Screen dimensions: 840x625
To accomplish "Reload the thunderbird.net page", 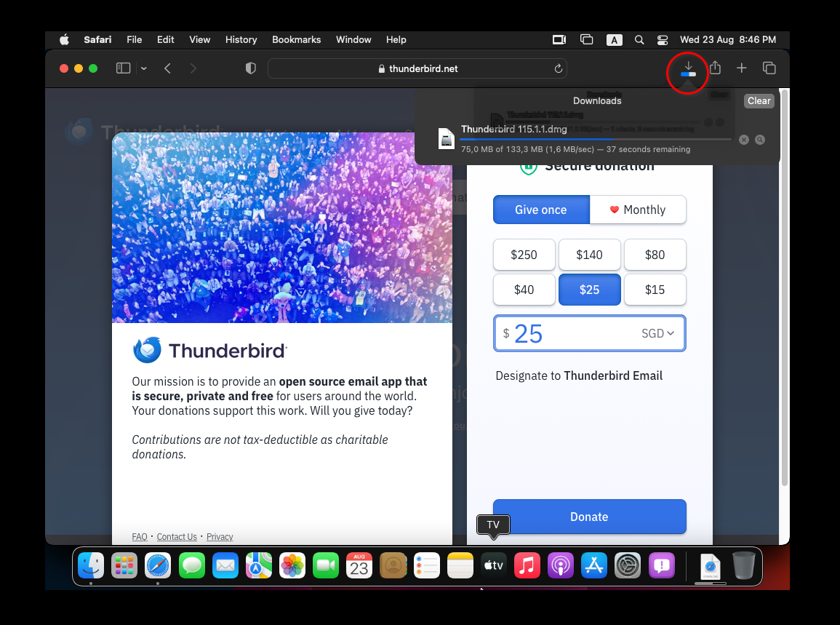I will [559, 68].
